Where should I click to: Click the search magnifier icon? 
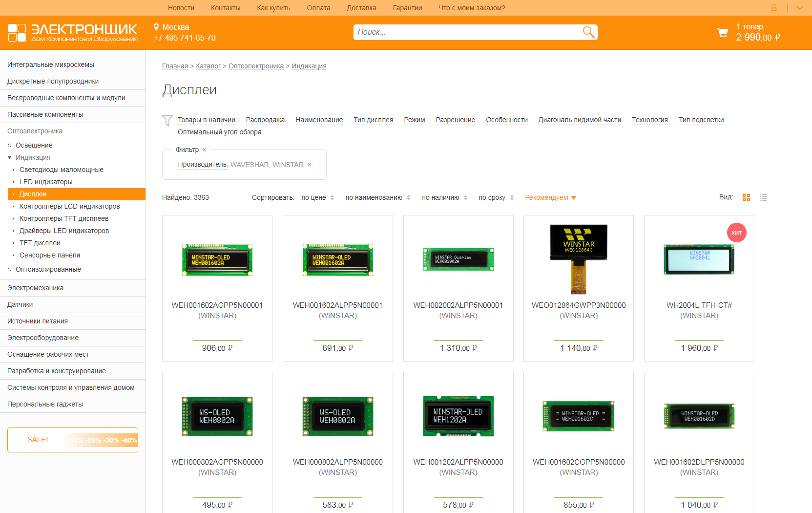(588, 32)
